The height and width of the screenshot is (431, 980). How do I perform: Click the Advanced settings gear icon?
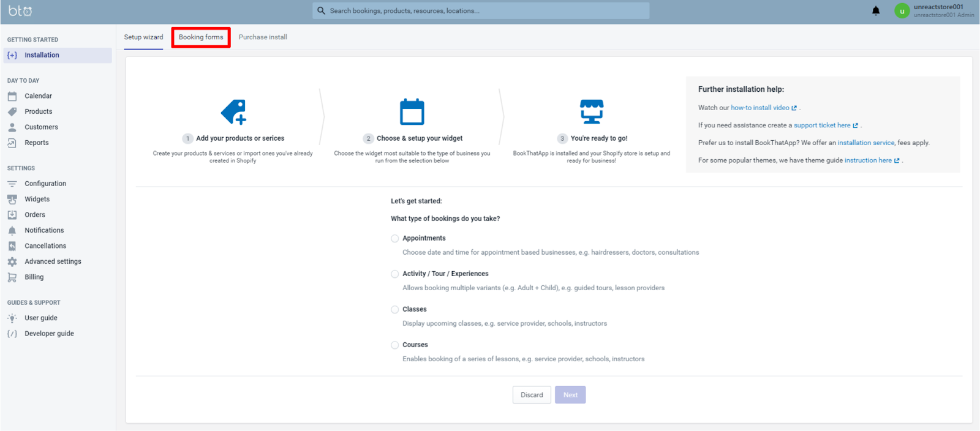coord(12,261)
